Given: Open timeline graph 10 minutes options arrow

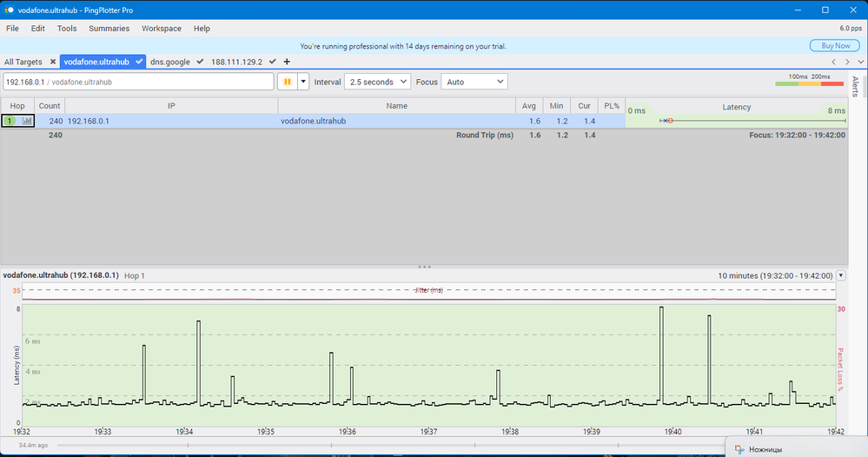Looking at the screenshot, I should click(x=841, y=275).
